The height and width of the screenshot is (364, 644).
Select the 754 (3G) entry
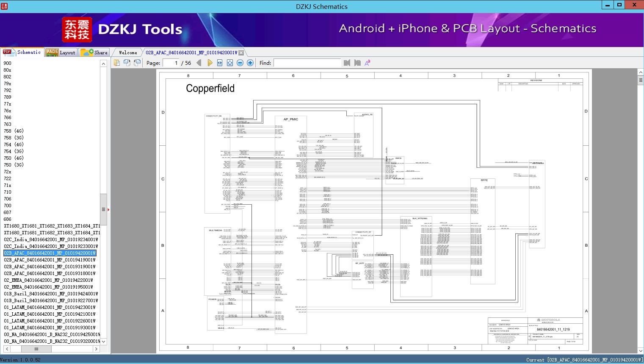tap(14, 151)
